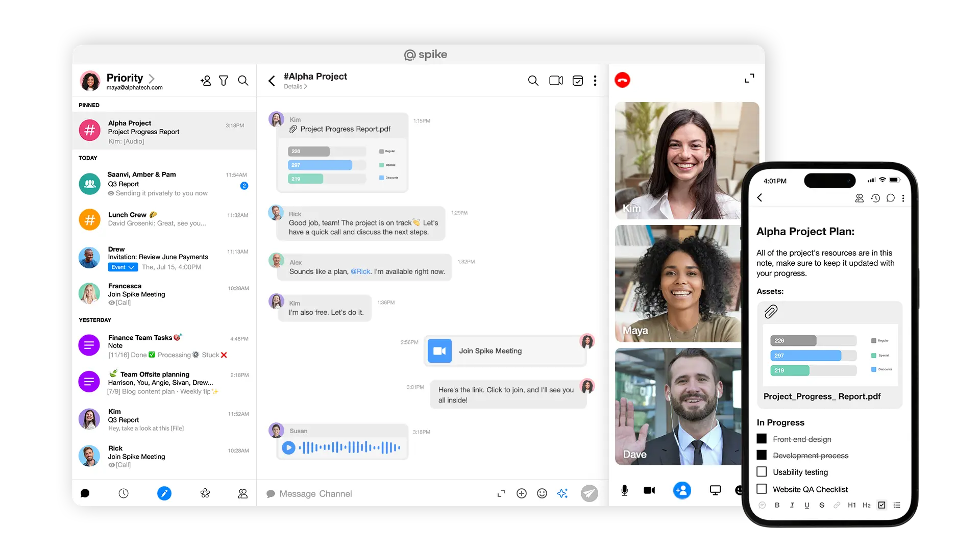The height and width of the screenshot is (551, 980).
Task: Mute the microphone in the call controls
Action: click(624, 490)
